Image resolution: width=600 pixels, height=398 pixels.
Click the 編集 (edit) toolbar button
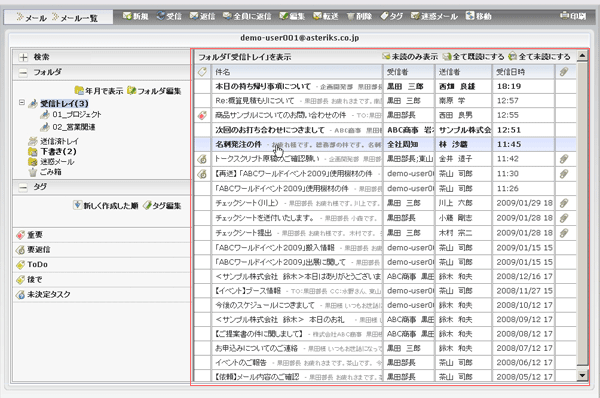click(292, 16)
